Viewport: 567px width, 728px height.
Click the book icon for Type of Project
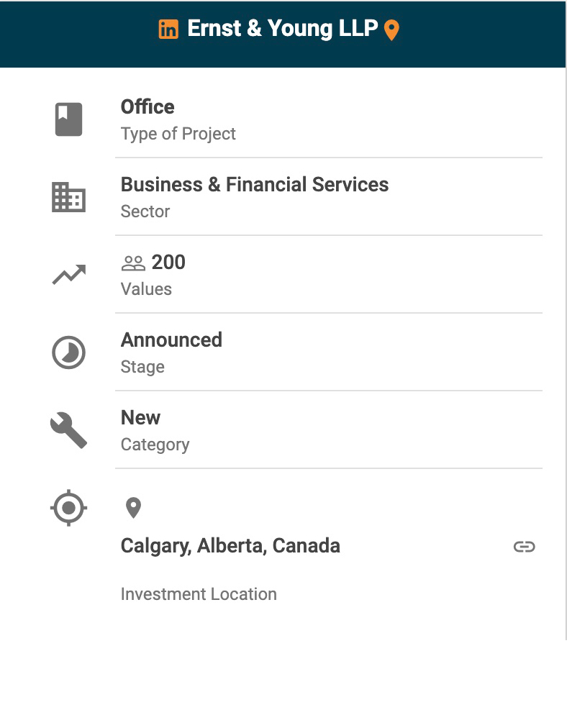coord(69,119)
